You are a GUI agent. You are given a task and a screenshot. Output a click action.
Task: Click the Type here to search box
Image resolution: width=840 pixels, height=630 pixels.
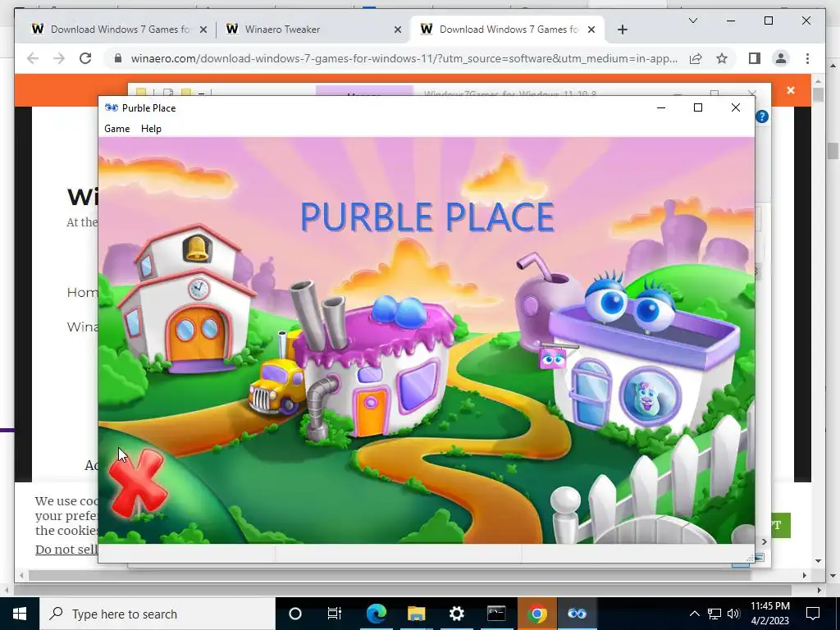[x=157, y=614]
